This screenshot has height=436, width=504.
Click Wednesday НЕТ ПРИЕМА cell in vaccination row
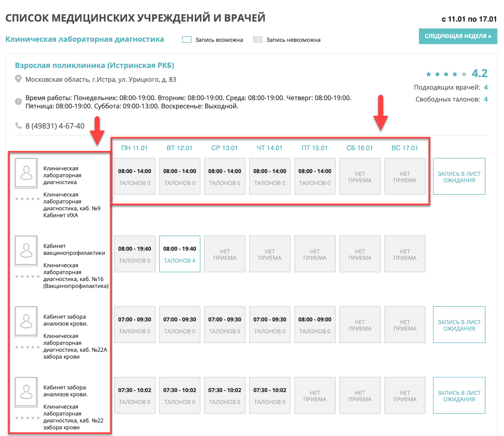pyautogui.click(x=225, y=254)
